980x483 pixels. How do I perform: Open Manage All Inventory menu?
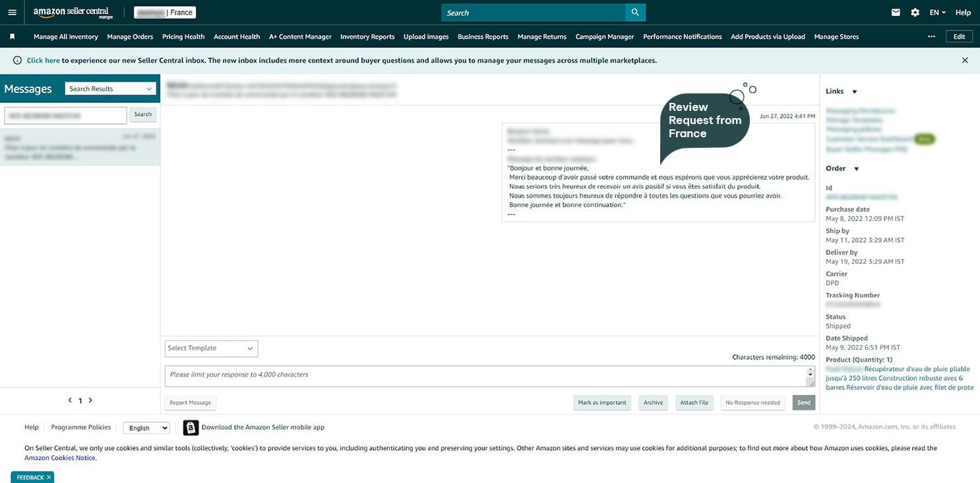pyautogui.click(x=66, y=37)
